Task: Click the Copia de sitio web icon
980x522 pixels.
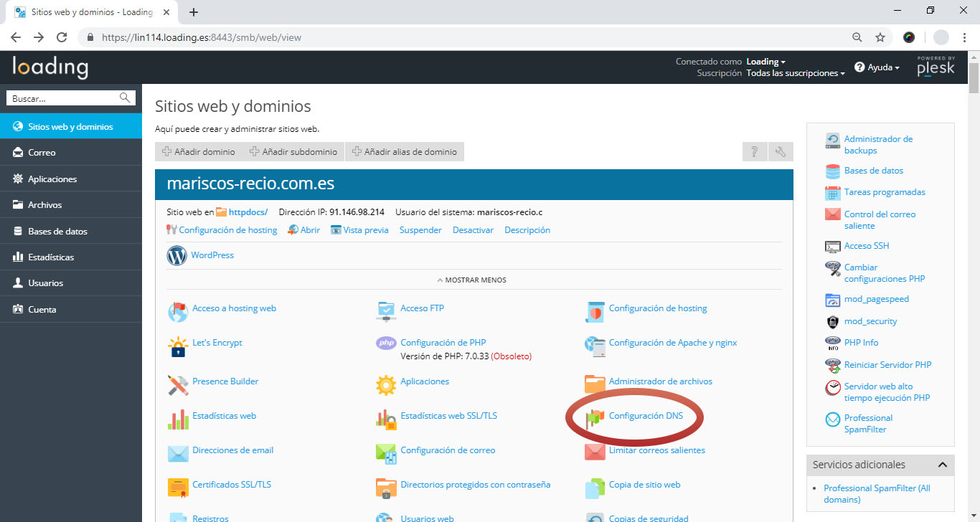Action: (595, 488)
